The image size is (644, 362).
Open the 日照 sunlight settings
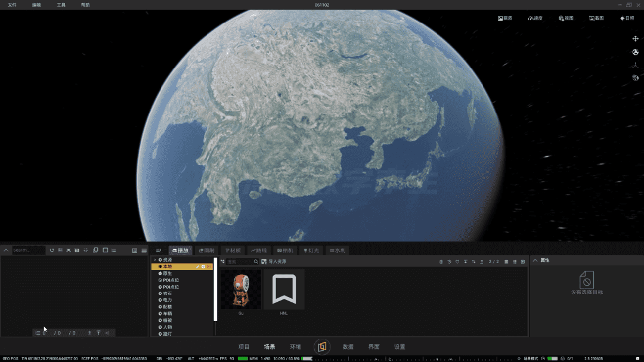click(627, 18)
